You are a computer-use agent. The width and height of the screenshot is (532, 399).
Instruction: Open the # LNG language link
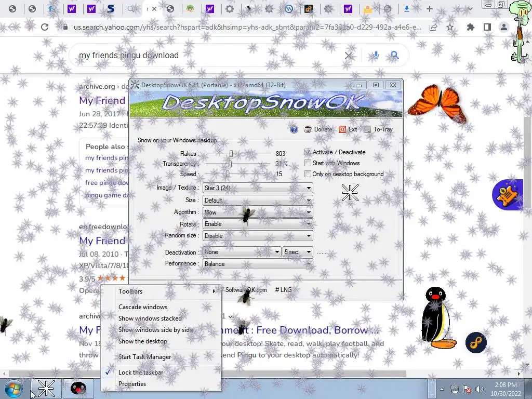pyautogui.click(x=283, y=290)
